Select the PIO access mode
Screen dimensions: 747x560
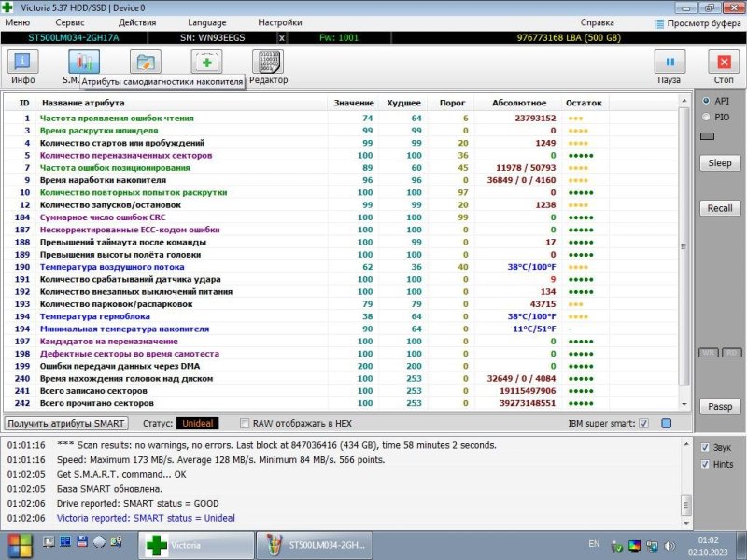point(707,118)
